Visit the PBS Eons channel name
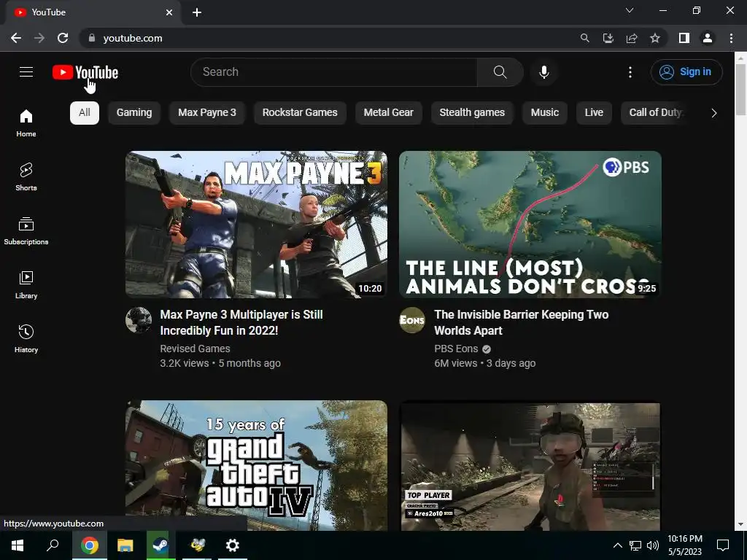 456,349
